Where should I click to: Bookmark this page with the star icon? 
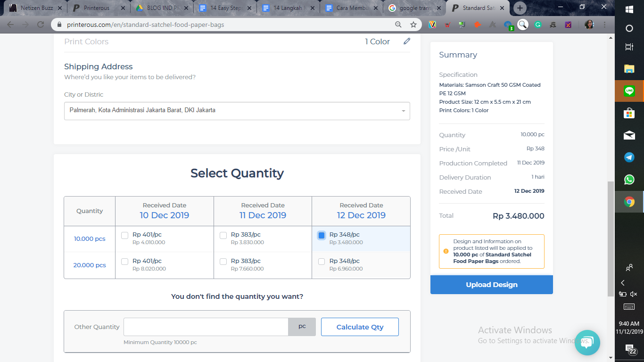click(x=413, y=25)
